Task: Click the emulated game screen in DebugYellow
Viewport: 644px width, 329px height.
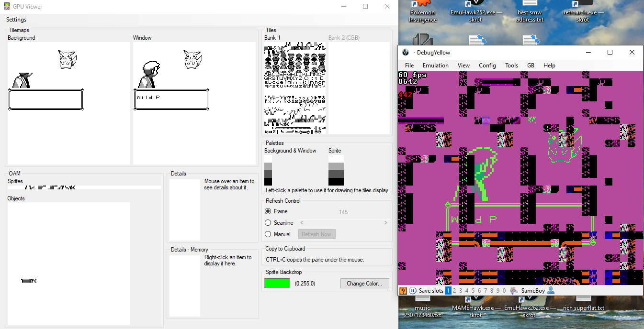Action: click(x=521, y=178)
